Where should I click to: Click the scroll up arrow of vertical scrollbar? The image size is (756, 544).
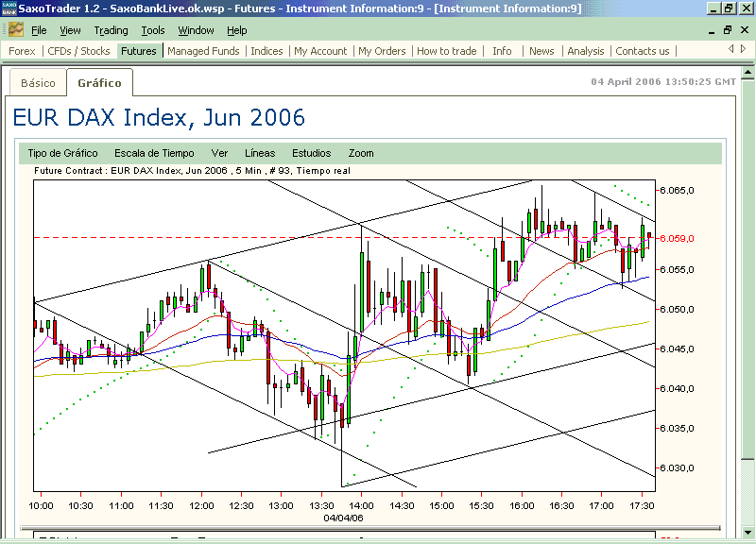[747, 73]
